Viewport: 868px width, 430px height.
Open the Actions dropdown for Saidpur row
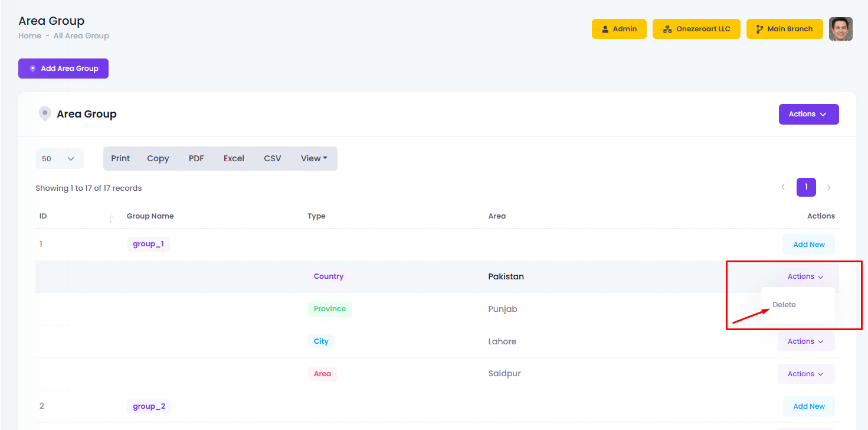click(x=805, y=374)
